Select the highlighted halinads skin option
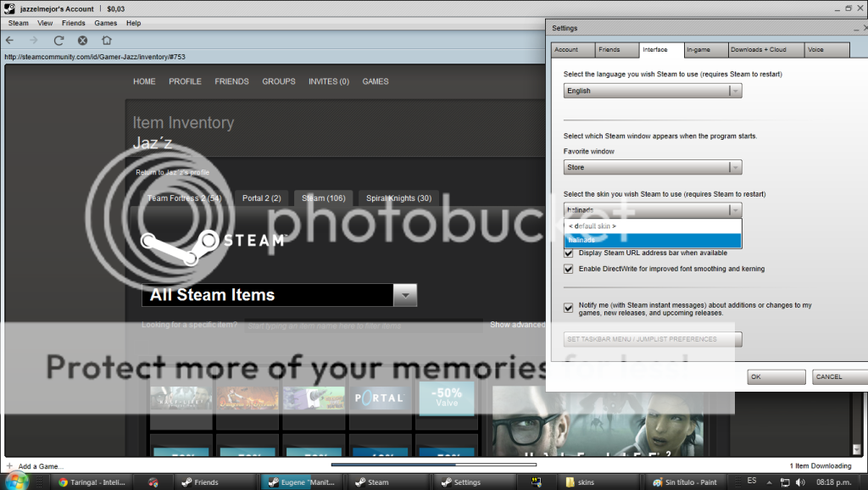Screen dimensions: 868x490 [653, 240]
